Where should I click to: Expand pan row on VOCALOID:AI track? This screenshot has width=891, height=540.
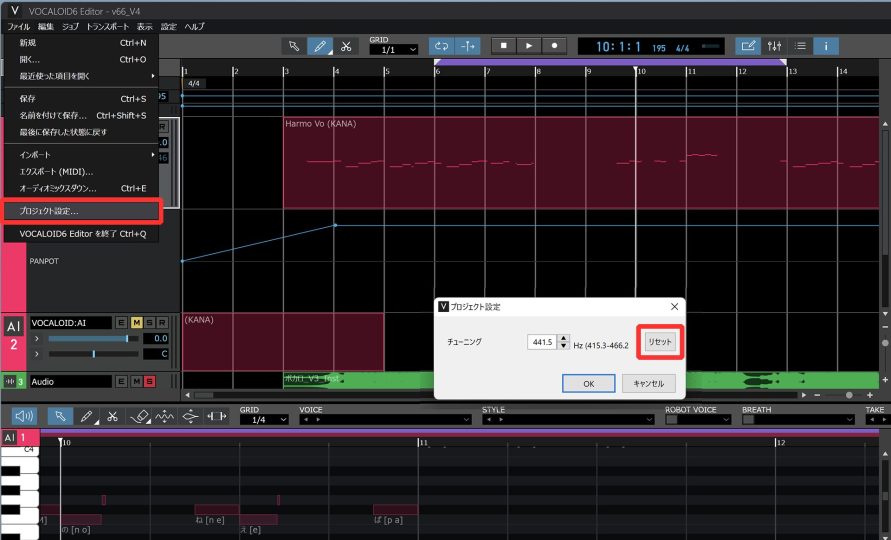tap(37, 354)
